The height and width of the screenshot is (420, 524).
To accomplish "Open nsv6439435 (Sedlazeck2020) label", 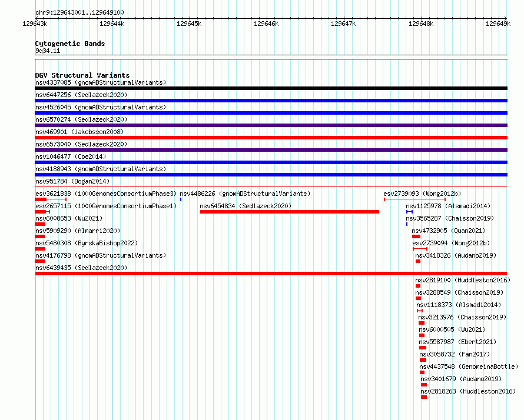I will point(81,268).
